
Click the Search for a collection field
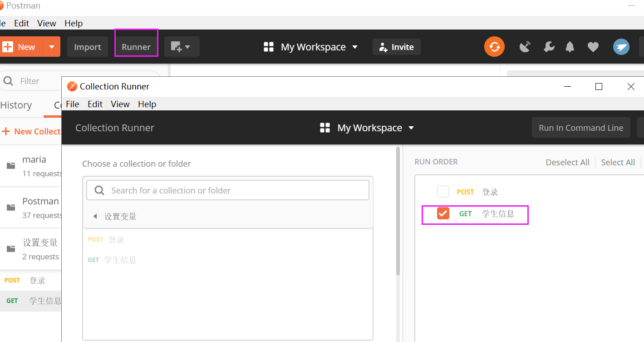[228, 190]
